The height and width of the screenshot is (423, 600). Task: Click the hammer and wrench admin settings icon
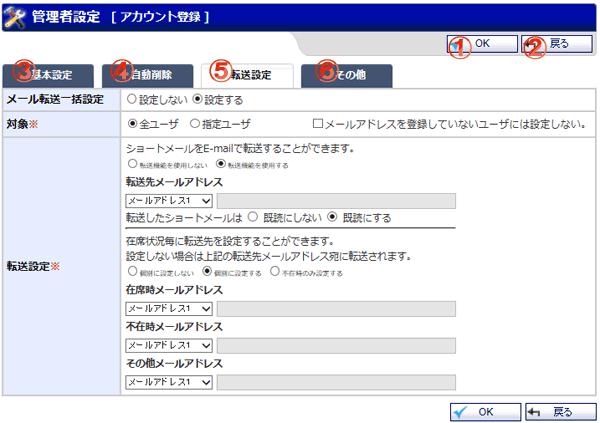[x=14, y=17]
